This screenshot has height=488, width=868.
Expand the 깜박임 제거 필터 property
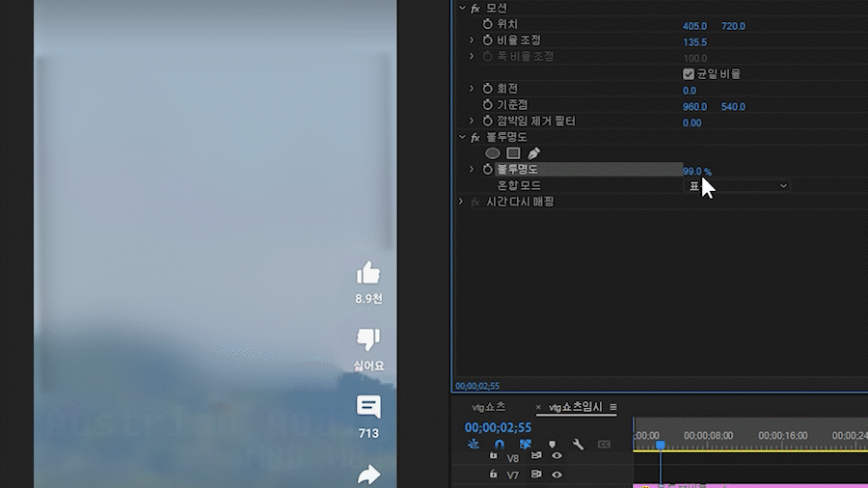472,120
